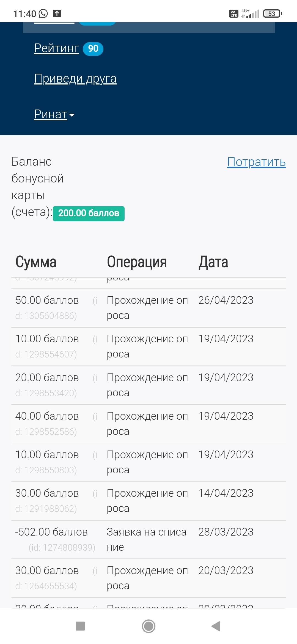The width and height of the screenshot is (297, 644).
Task: Tap the 4G+ signal strength icon
Action: point(250,13)
